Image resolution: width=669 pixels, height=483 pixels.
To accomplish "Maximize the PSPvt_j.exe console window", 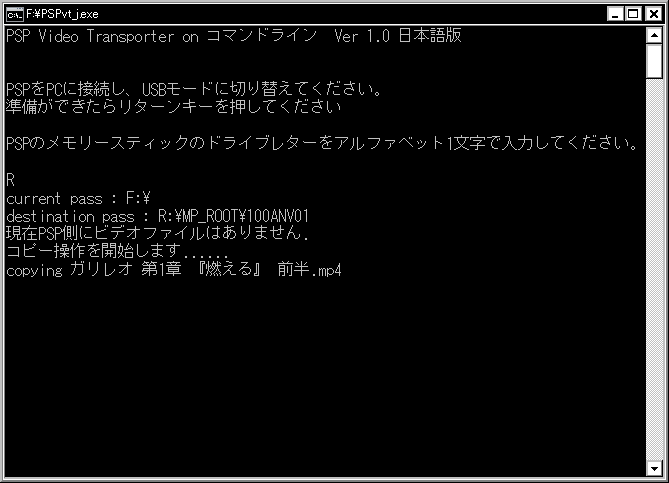I will tap(634, 15).
